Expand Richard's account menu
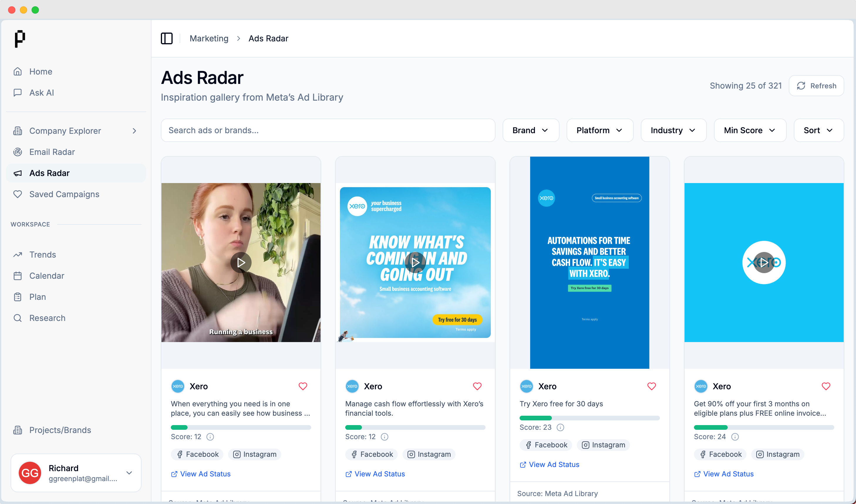This screenshot has width=856, height=504. click(129, 473)
